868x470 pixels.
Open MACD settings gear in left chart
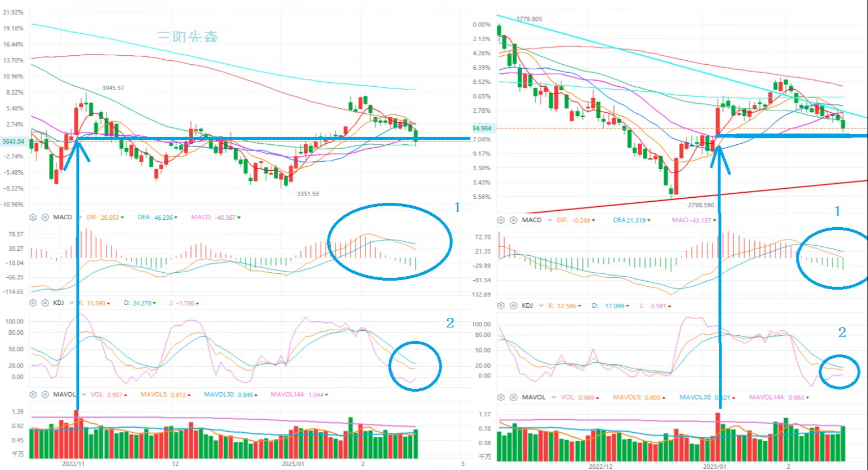tap(33, 217)
